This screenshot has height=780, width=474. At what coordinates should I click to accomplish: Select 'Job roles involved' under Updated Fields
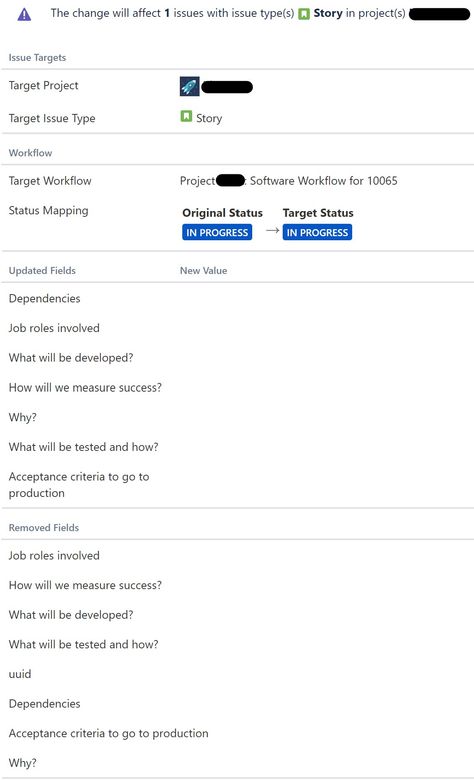coord(54,328)
